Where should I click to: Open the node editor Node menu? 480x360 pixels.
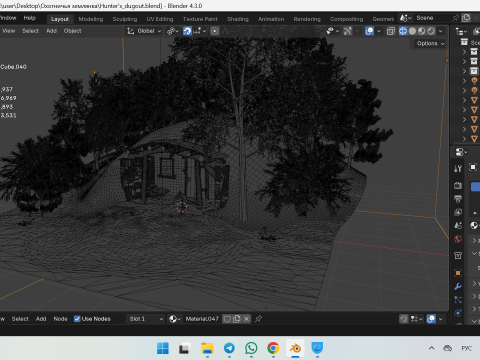(x=60, y=319)
